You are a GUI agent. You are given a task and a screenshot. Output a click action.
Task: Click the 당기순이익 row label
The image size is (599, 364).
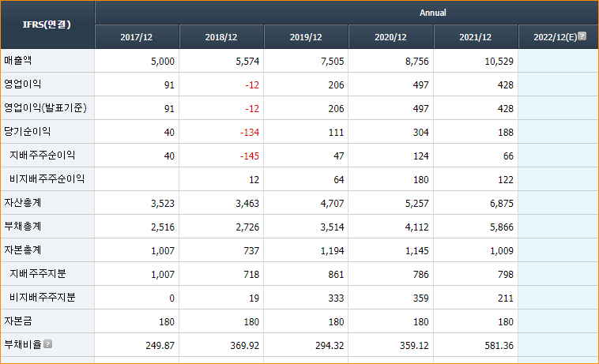[27, 131]
